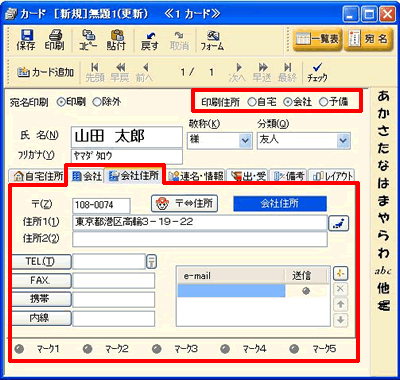The image size is (400, 380).
Task: Click the フリガナ field
Action: [x=127, y=157]
